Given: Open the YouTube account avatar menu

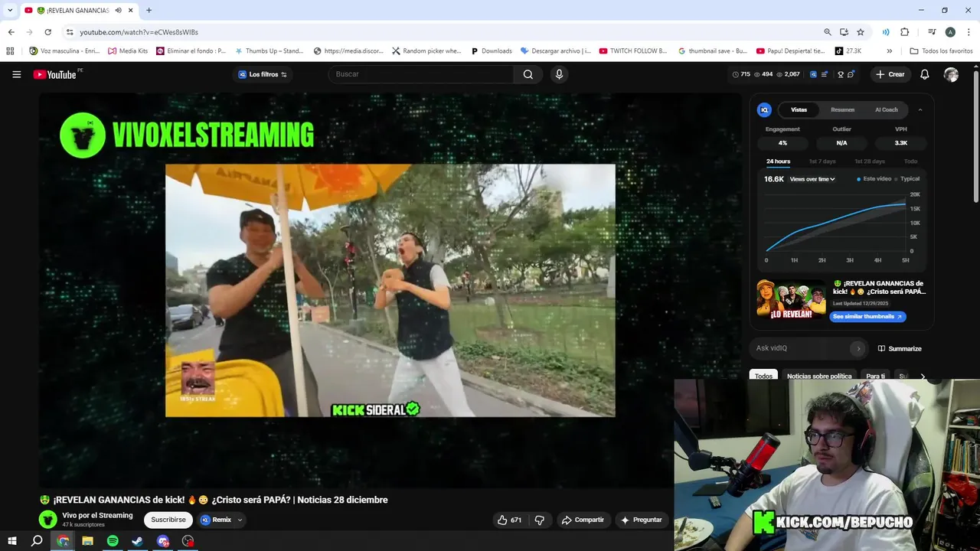Looking at the screenshot, I should coord(951,74).
